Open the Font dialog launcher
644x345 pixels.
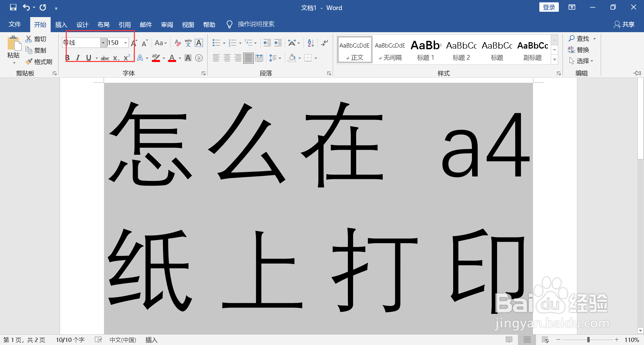click(204, 73)
